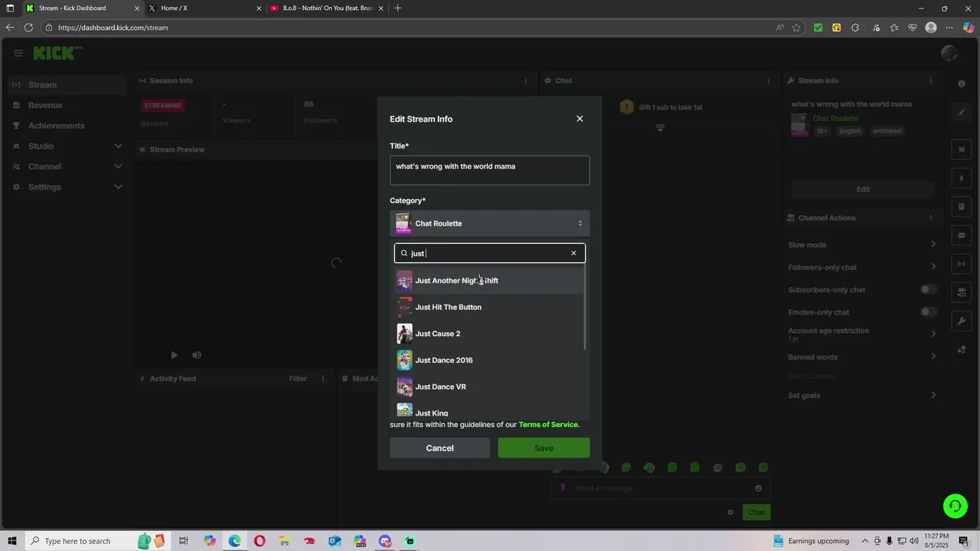Play the stream preview
Image resolution: width=980 pixels, height=551 pixels.
tap(174, 355)
